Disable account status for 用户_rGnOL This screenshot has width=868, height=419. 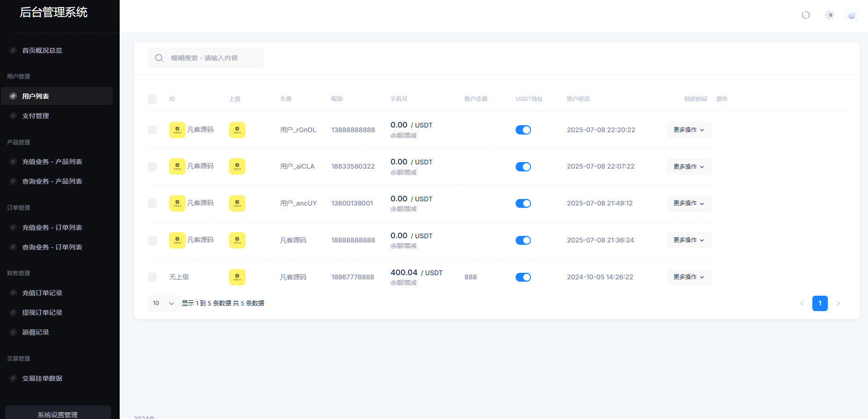coord(523,130)
